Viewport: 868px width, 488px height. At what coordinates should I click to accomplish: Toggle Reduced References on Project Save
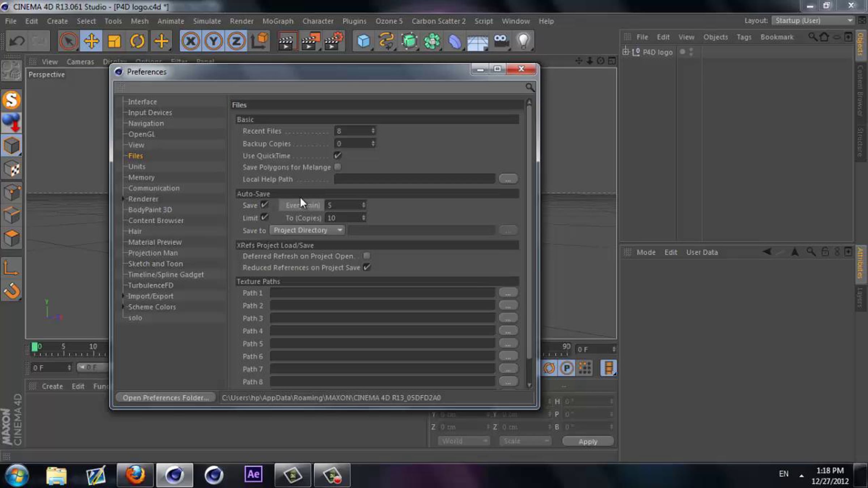pos(367,267)
